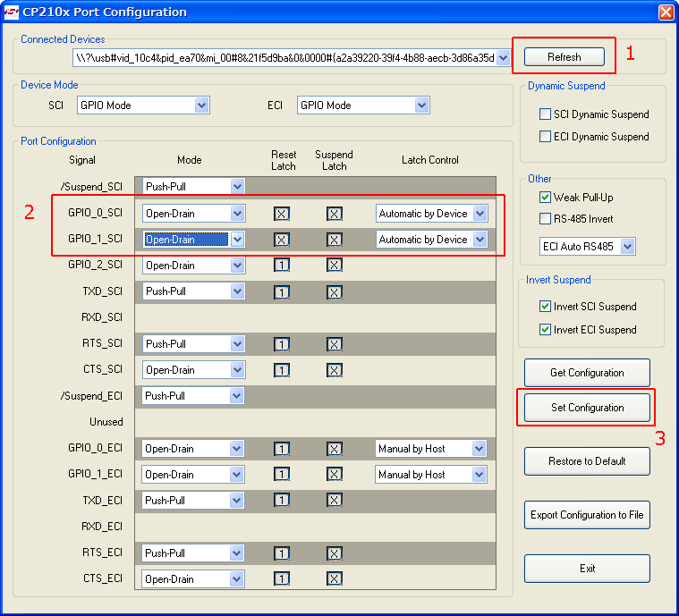This screenshot has height=616, width=679.
Task: Toggle GPIO_0_SCI reset latch box
Action: [282, 214]
